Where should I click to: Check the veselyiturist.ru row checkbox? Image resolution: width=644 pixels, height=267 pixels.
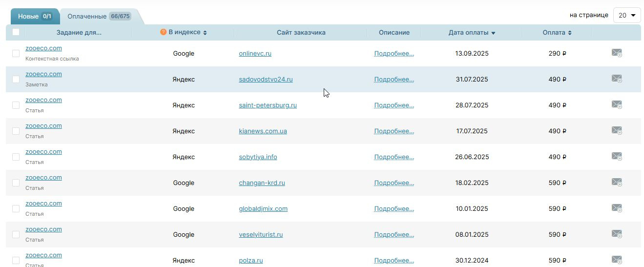[16, 234]
